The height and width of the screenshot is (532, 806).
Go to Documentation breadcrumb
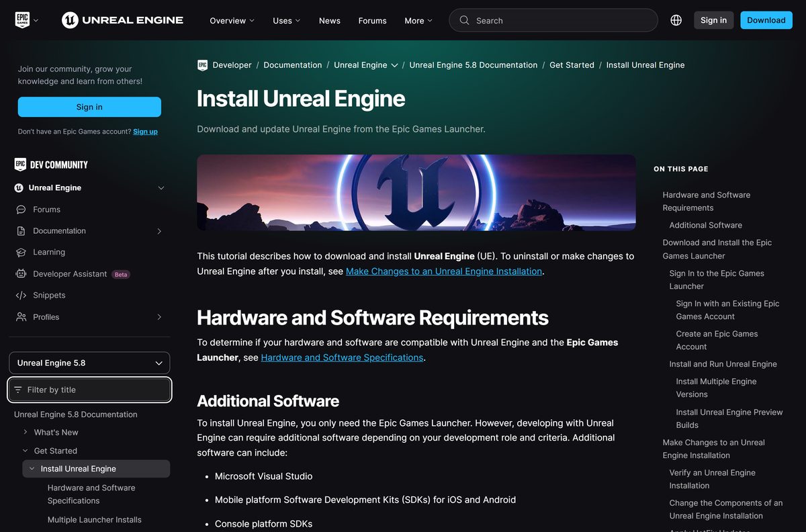(x=293, y=65)
